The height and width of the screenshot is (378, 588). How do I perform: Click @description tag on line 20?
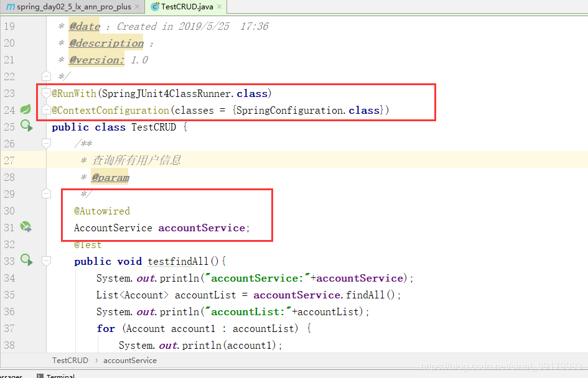106,43
